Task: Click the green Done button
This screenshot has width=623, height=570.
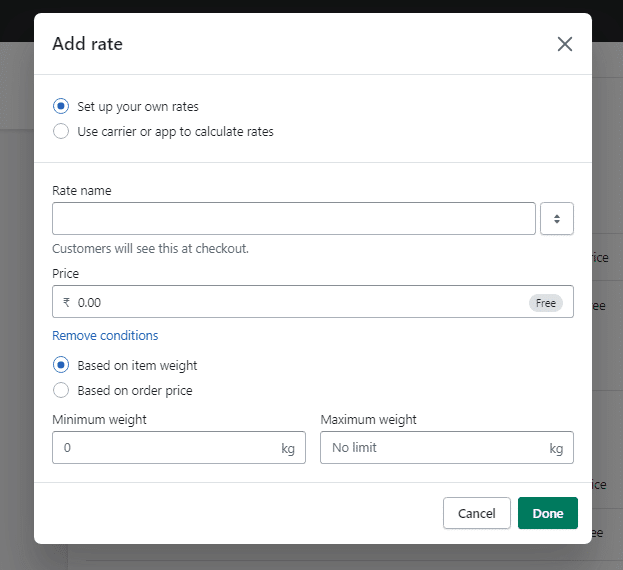Action: (x=547, y=513)
